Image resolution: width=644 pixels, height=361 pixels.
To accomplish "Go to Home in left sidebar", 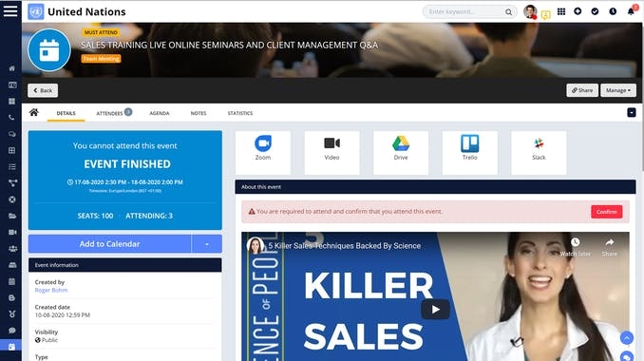I will (12, 68).
